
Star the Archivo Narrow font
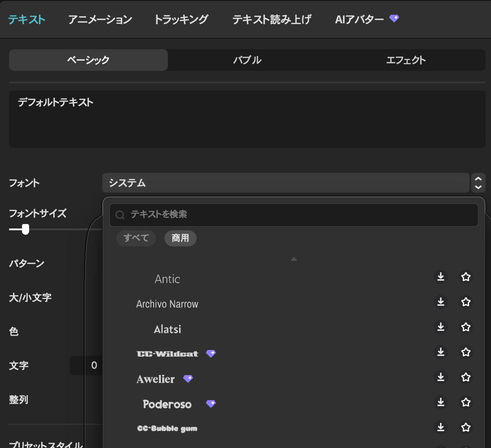click(x=465, y=302)
